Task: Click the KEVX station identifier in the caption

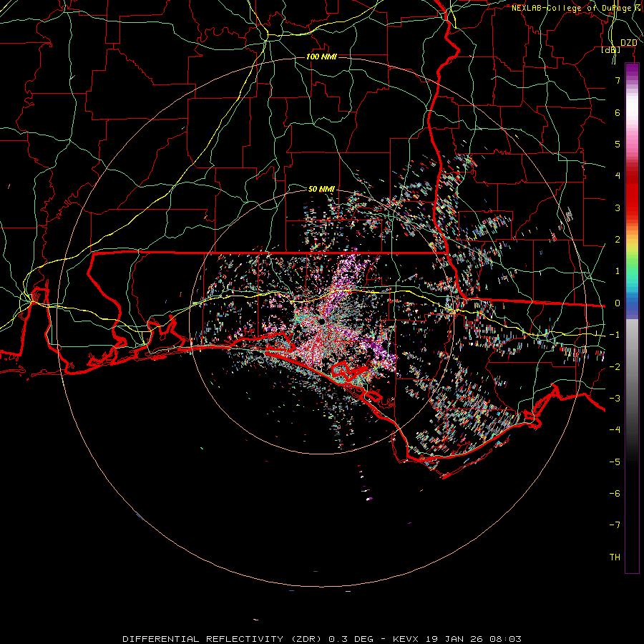Action: coord(407,639)
